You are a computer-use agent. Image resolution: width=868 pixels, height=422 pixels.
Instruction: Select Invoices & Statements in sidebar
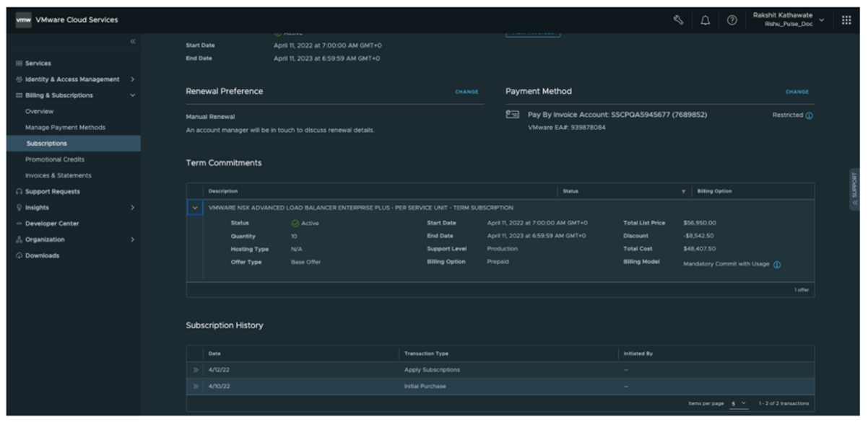(x=58, y=175)
